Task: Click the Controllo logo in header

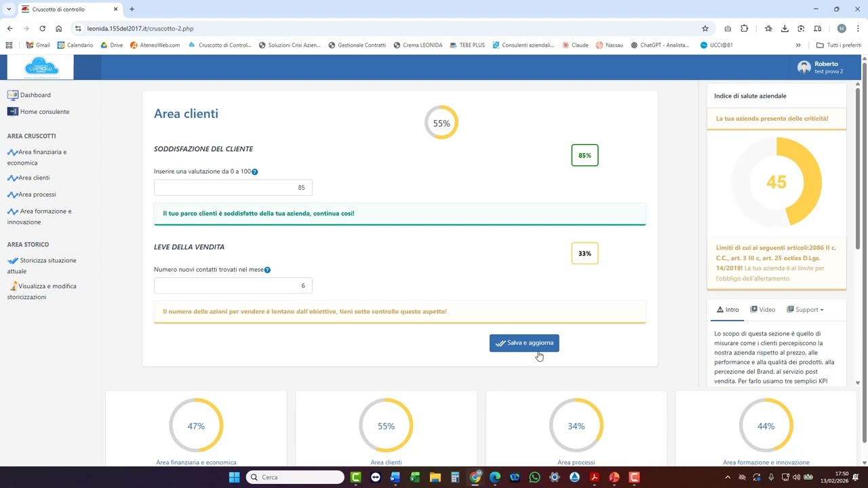Action: pyautogui.click(x=41, y=67)
